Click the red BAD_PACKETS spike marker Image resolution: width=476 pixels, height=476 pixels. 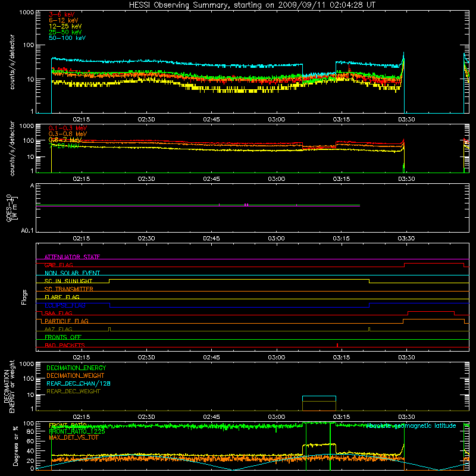coord(337,345)
